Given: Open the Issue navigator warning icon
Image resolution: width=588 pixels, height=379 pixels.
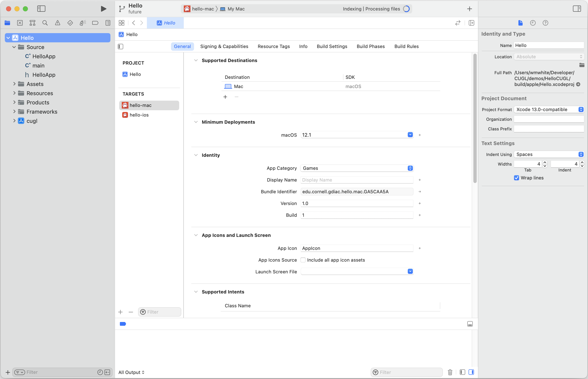Looking at the screenshot, I should pos(57,23).
